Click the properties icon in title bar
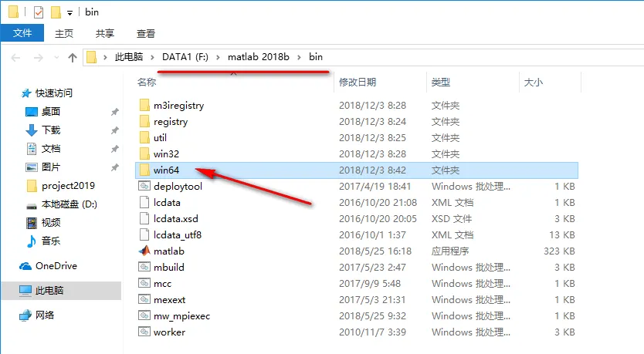The image size is (644, 354). 39,12
